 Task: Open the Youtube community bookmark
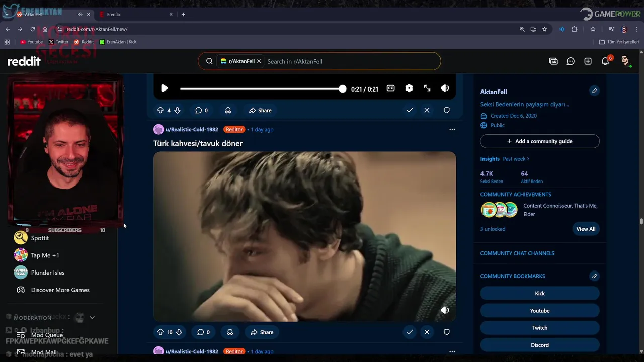540,311
